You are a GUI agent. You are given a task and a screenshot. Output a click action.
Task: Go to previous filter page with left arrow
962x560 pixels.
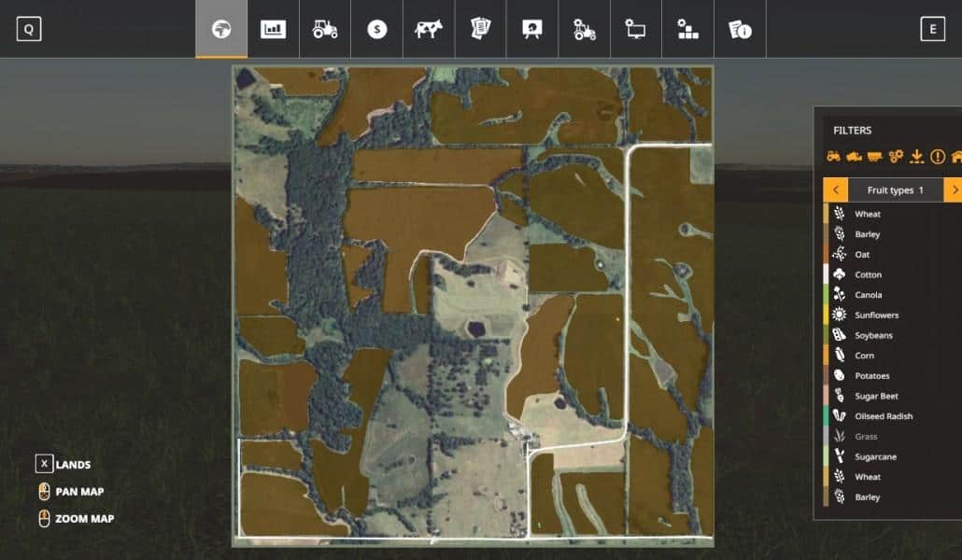[835, 190]
